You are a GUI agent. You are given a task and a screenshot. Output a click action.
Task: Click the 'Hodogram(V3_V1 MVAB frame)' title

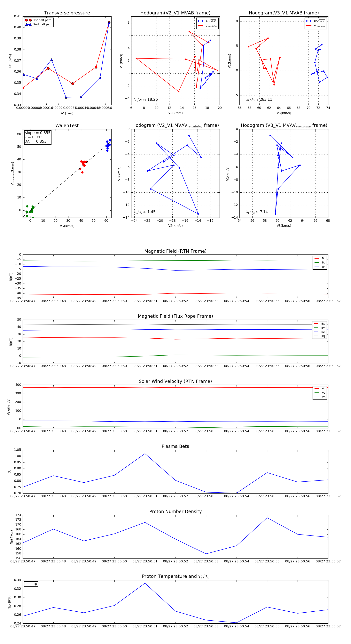tap(284, 13)
